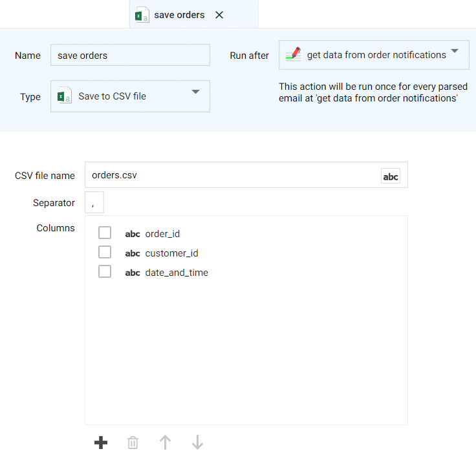The image size is (476, 460).
Task: Click the abc insert-field button in CSV file name
Action: [391, 176]
